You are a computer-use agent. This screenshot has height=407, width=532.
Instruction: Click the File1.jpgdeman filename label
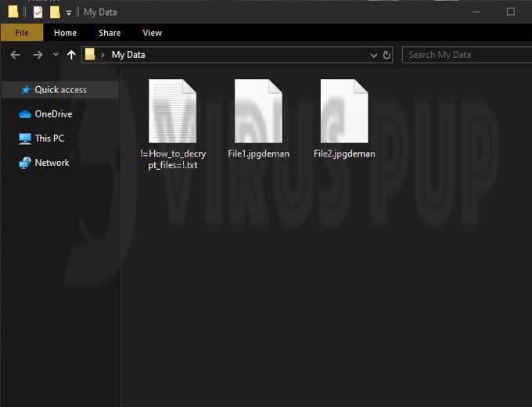(x=258, y=153)
